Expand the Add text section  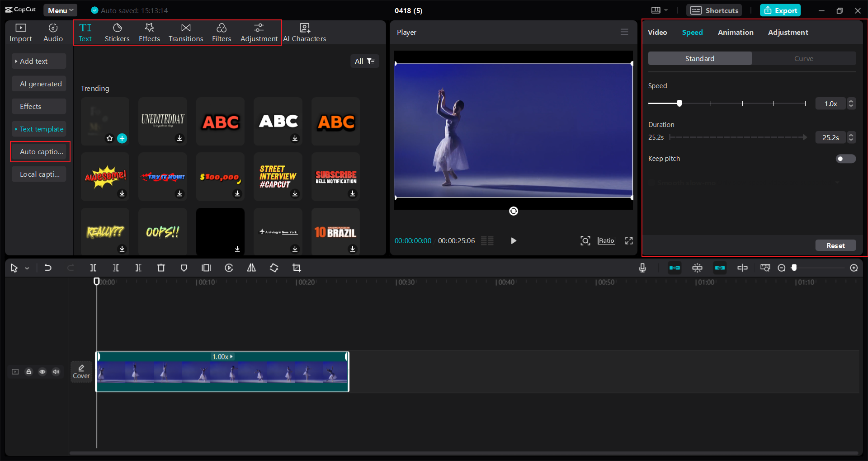39,61
